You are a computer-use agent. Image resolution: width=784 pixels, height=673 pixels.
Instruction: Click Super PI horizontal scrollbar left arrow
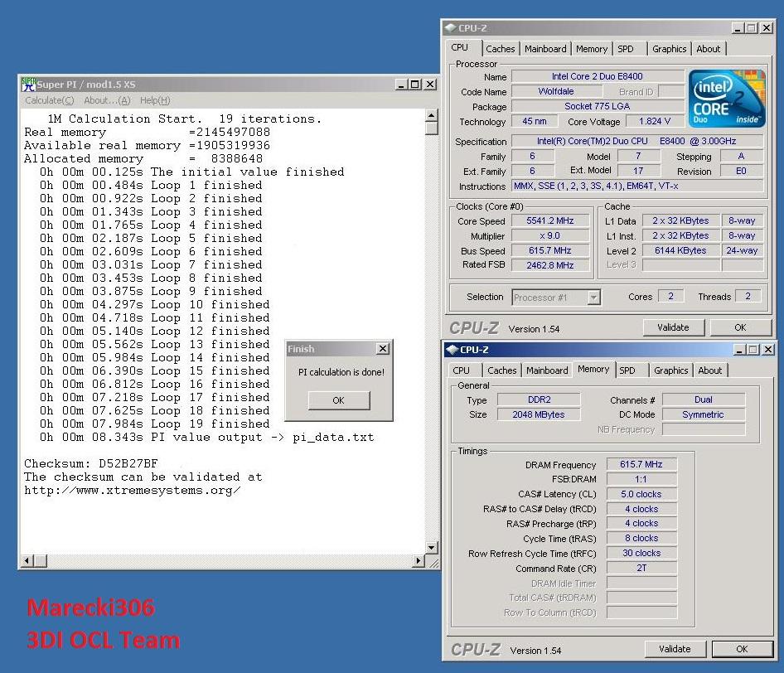(27, 561)
